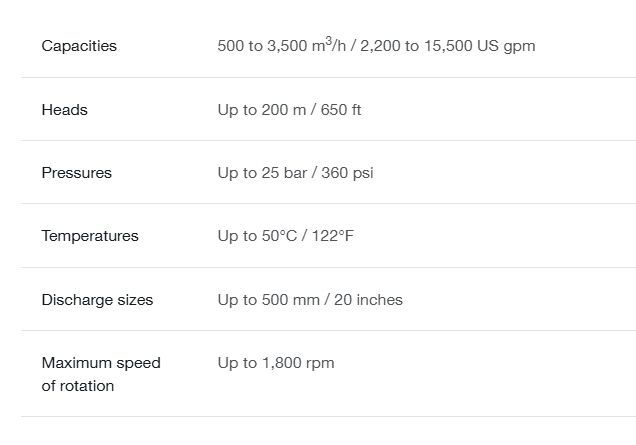Click the 2,200 to 15,500 range text
This screenshot has width=636, height=445.
pos(416,46)
